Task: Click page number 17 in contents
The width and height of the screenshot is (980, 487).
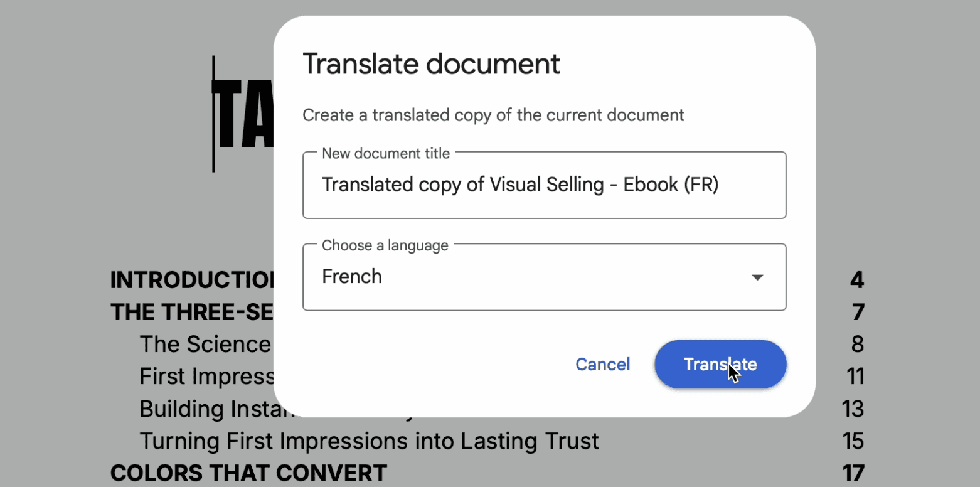Action: (853, 473)
